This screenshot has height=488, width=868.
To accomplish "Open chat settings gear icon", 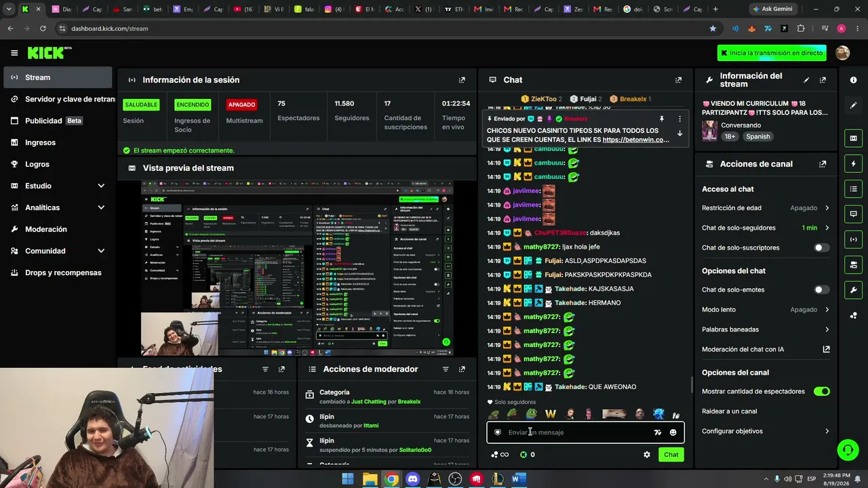I will (x=646, y=455).
